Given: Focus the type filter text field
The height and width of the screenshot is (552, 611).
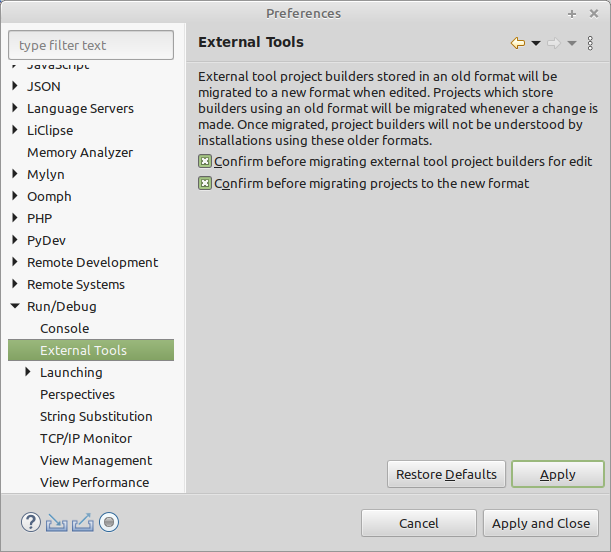Looking at the screenshot, I should (x=91, y=45).
